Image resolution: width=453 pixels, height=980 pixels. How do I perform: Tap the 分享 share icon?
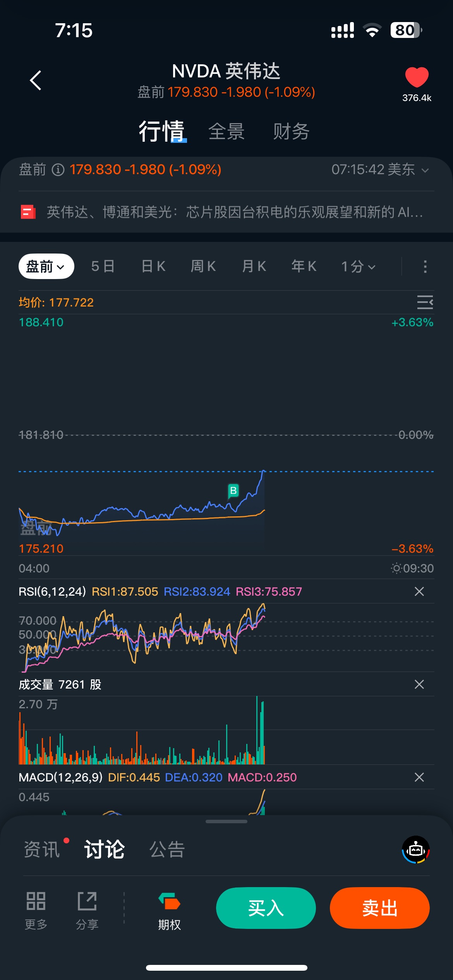(87, 901)
